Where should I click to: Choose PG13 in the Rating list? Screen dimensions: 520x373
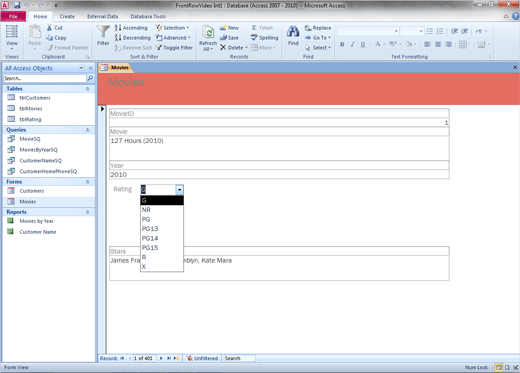pos(162,229)
